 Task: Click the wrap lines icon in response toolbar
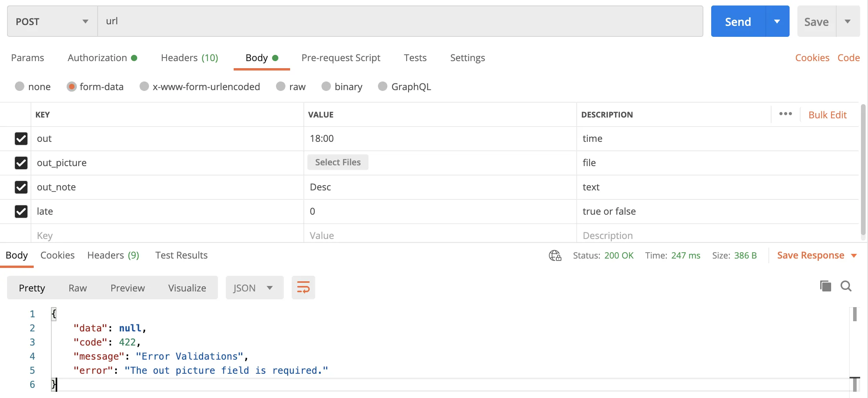point(303,288)
